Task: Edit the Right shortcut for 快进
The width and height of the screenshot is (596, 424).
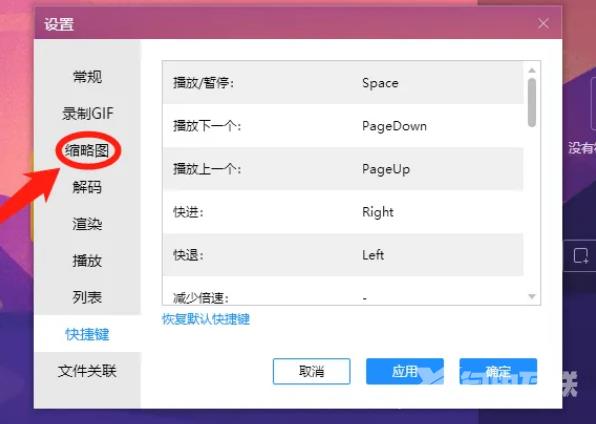Action: (378, 212)
